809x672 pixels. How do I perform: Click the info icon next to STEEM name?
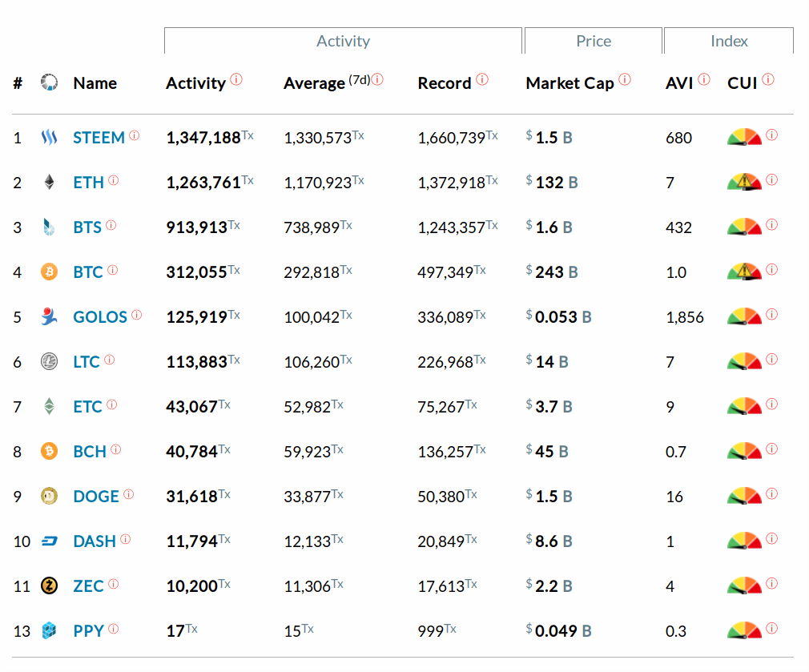click(134, 135)
